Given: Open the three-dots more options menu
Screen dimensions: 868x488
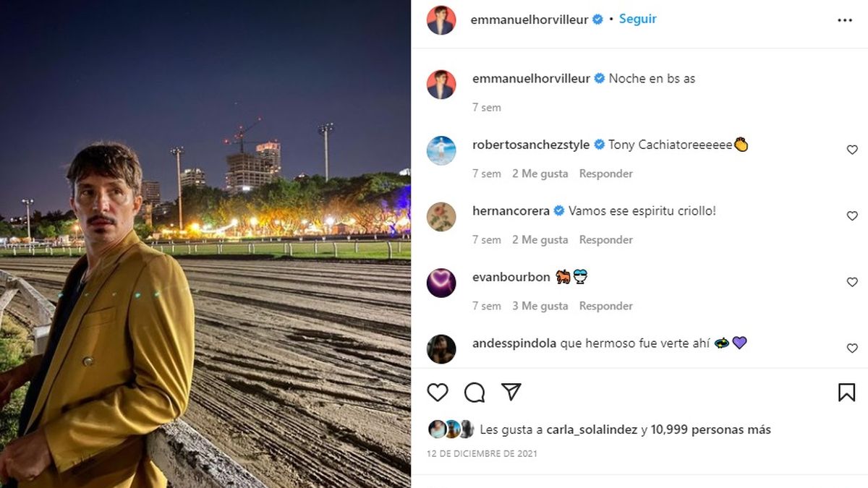Looking at the screenshot, I should point(845,20).
